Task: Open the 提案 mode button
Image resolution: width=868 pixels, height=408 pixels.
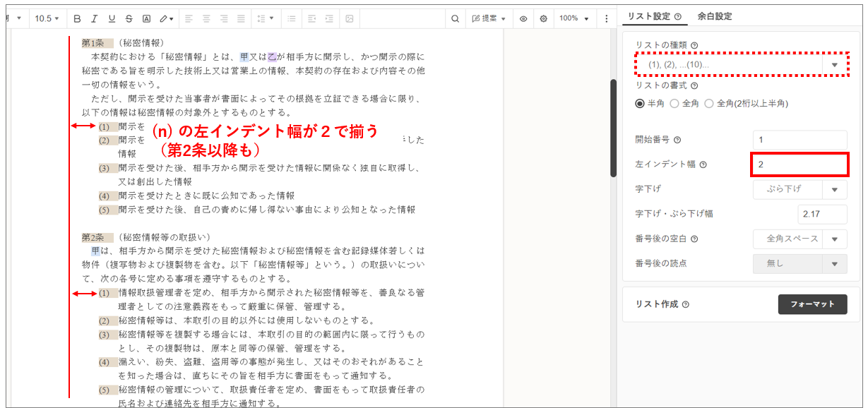Action: pyautogui.click(x=489, y=18)
